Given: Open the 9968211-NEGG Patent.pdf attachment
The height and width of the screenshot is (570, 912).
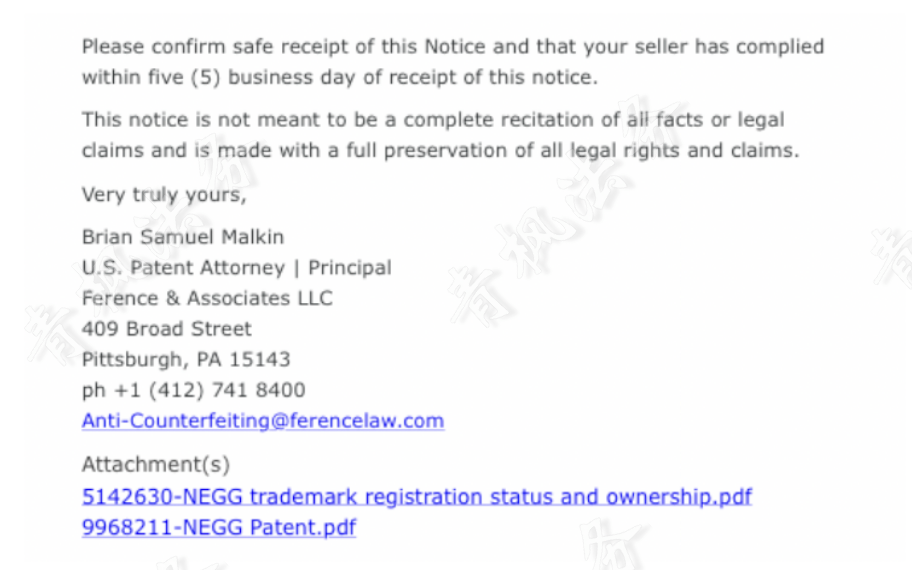Looking at the screenshot, I should pos(218,527).
